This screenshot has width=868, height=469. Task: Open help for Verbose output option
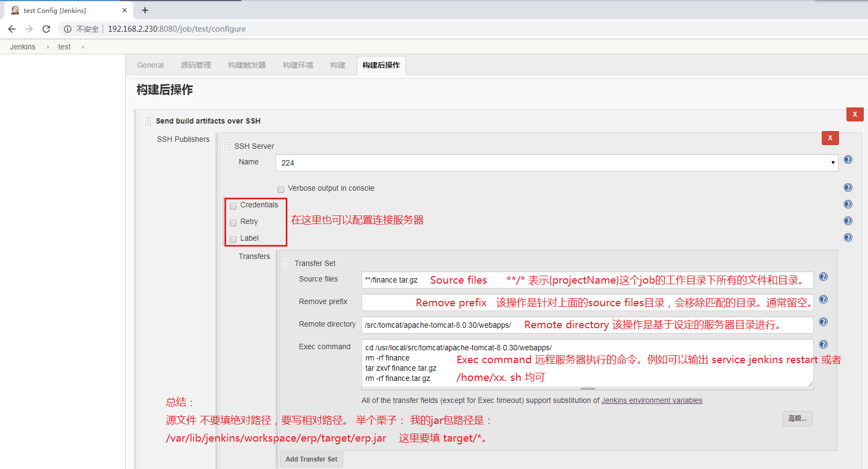848,187
